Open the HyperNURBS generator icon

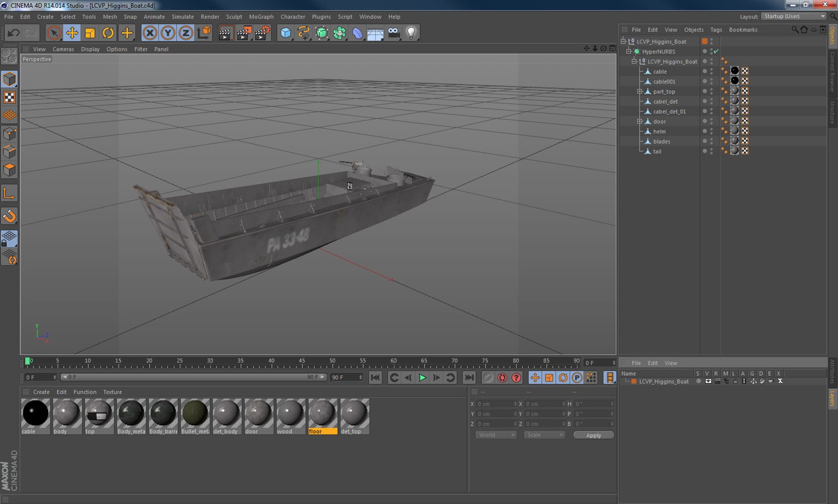322,33
